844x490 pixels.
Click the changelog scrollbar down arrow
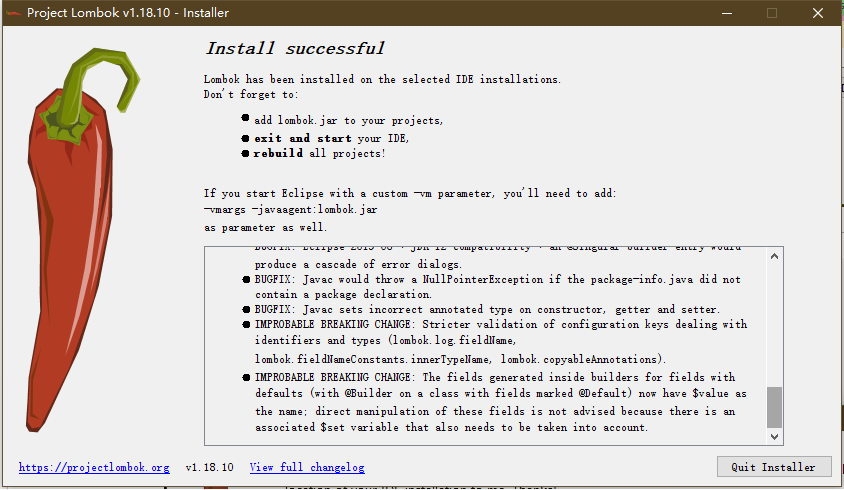pos(775,436)
